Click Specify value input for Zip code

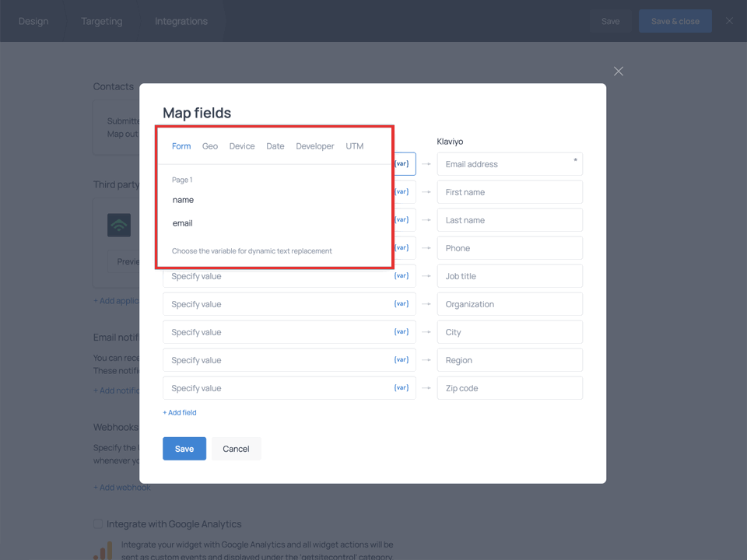(x=276, y=388)
